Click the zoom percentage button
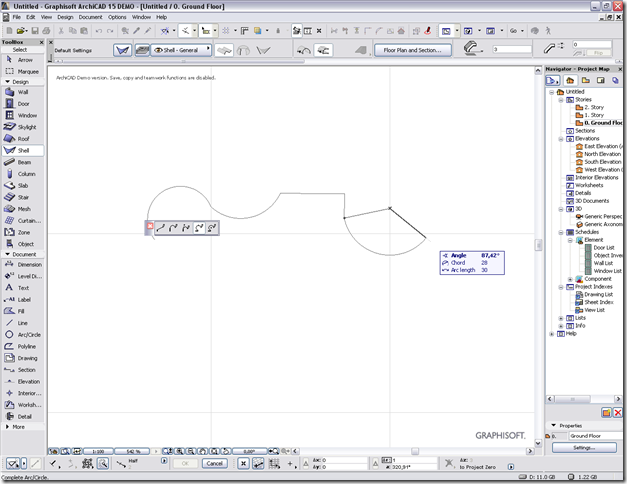This screenshot has width=627, height=484. click(132, 451)
